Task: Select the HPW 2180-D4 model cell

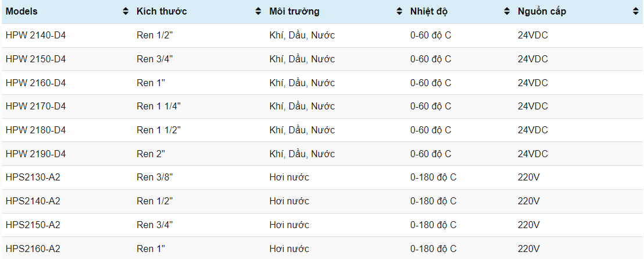Action: (x=35, y=130)
